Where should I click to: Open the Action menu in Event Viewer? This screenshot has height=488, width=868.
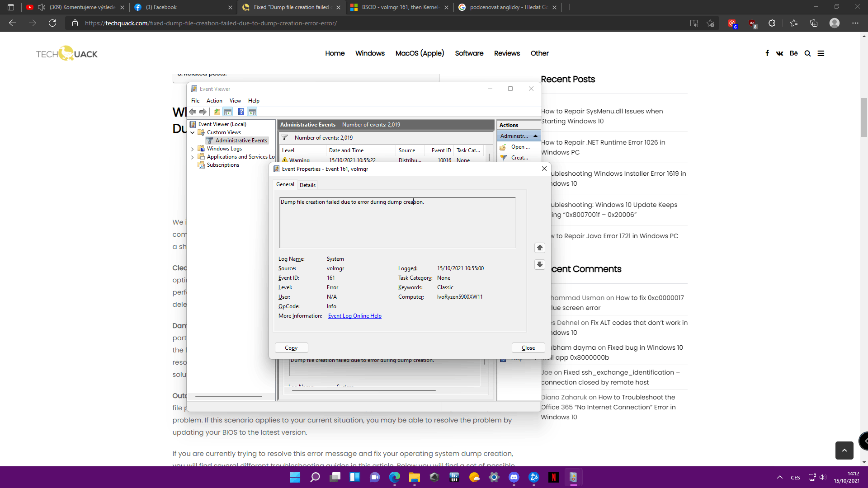[214, 101]
